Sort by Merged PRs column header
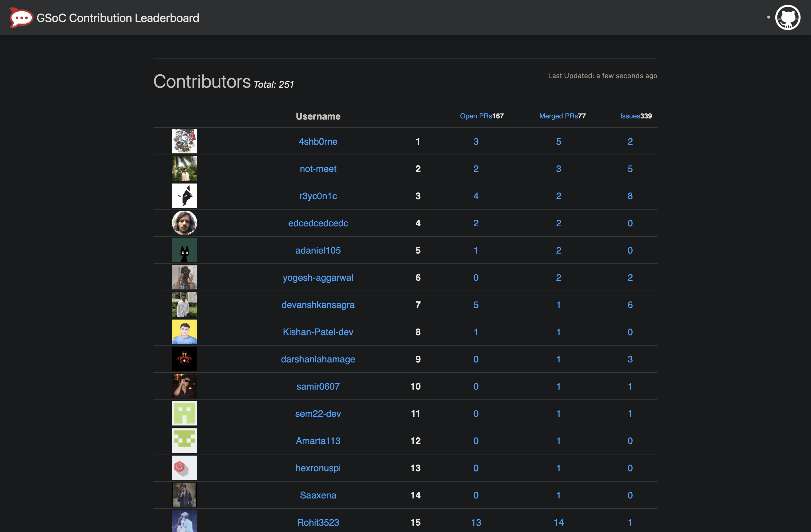The height and width of the screenshot is (532, 811). coord(558,116)
